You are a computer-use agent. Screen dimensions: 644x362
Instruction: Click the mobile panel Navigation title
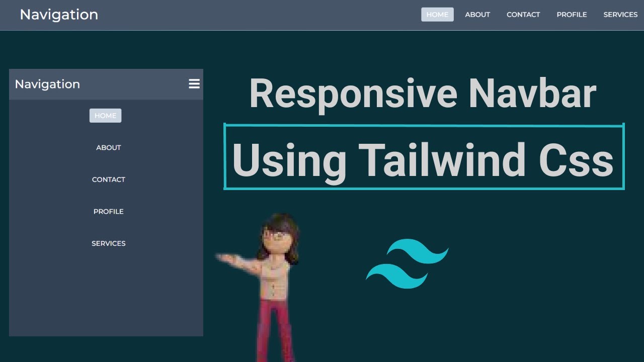[47, 84]
